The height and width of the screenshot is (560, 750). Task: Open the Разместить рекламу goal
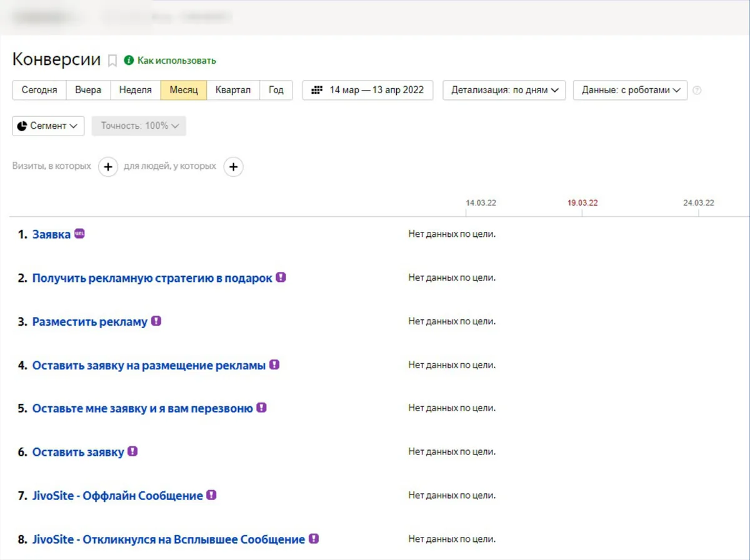tap(90, 322)
